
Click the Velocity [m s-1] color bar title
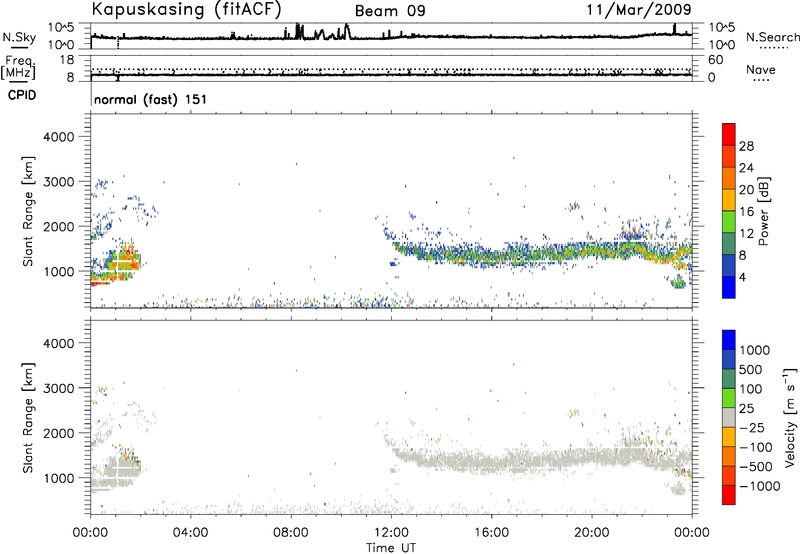point(790,417)
